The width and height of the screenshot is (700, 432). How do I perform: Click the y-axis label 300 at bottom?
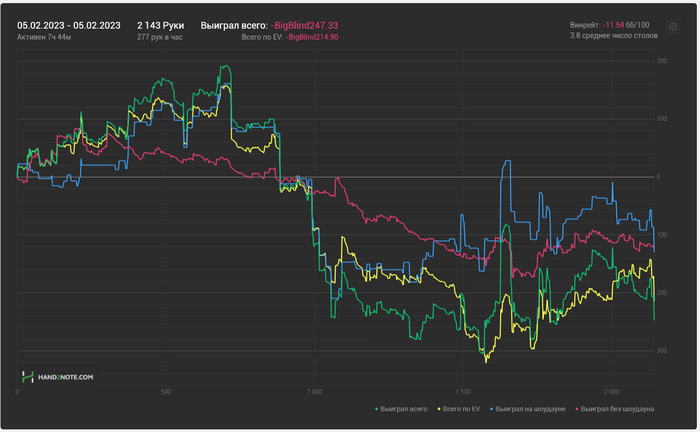(662, 351)
